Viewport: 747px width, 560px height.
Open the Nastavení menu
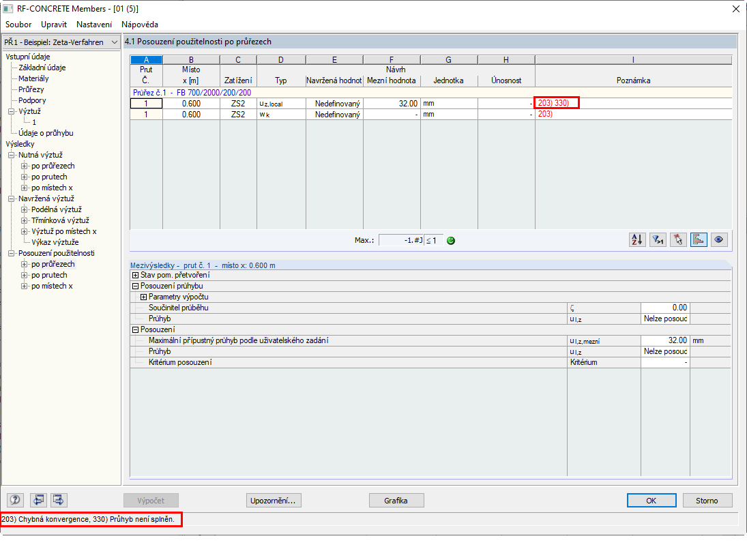click(94, 25)
